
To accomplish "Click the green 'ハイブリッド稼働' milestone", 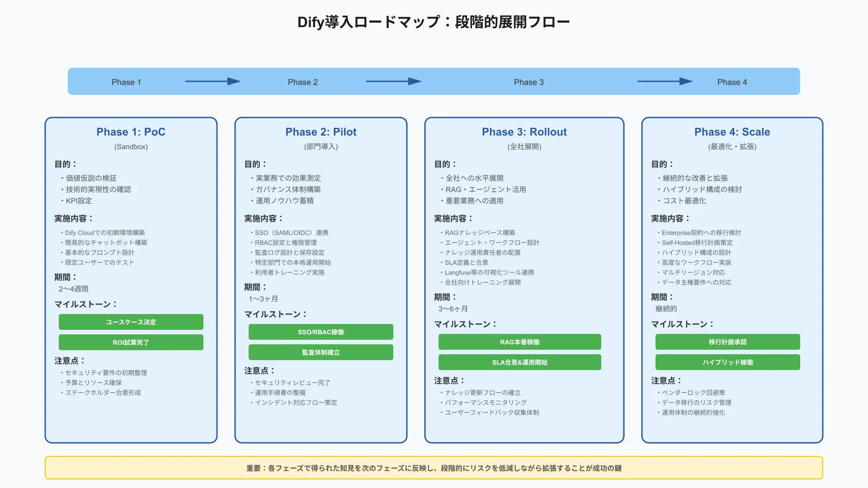I will 727,362.
